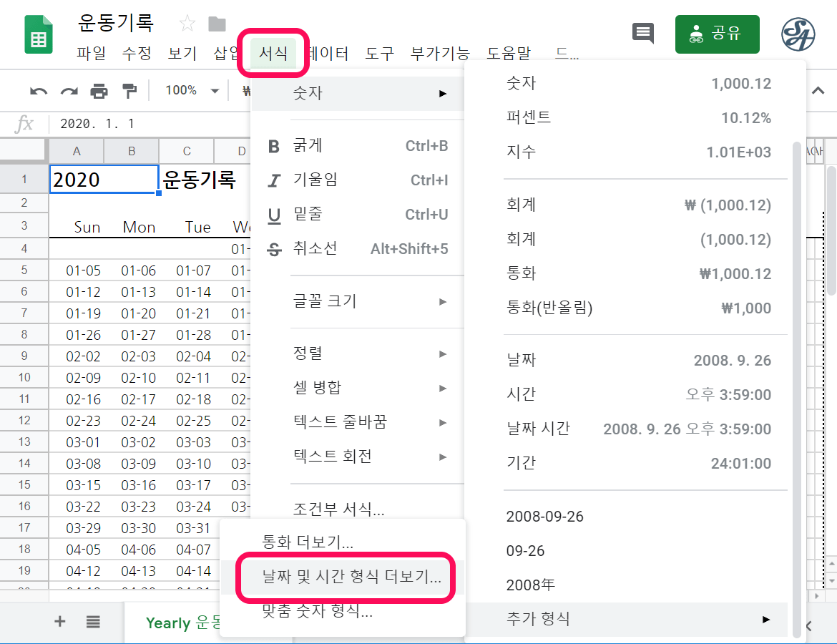Screen dimensions: 837x644
Task: Open the 조건부 서식 option
Action: click(339, 510)
